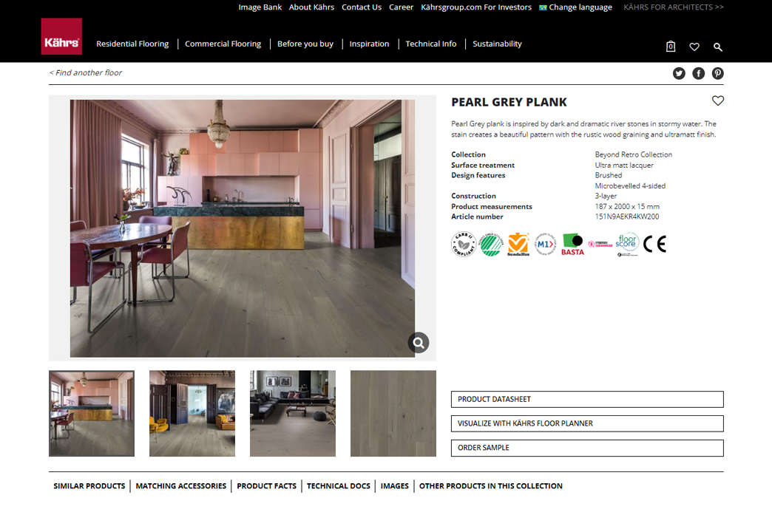This screenshot has width=772, height=532.
Task: Click the M1 emission class badge
Action: [x=546, y=244]
